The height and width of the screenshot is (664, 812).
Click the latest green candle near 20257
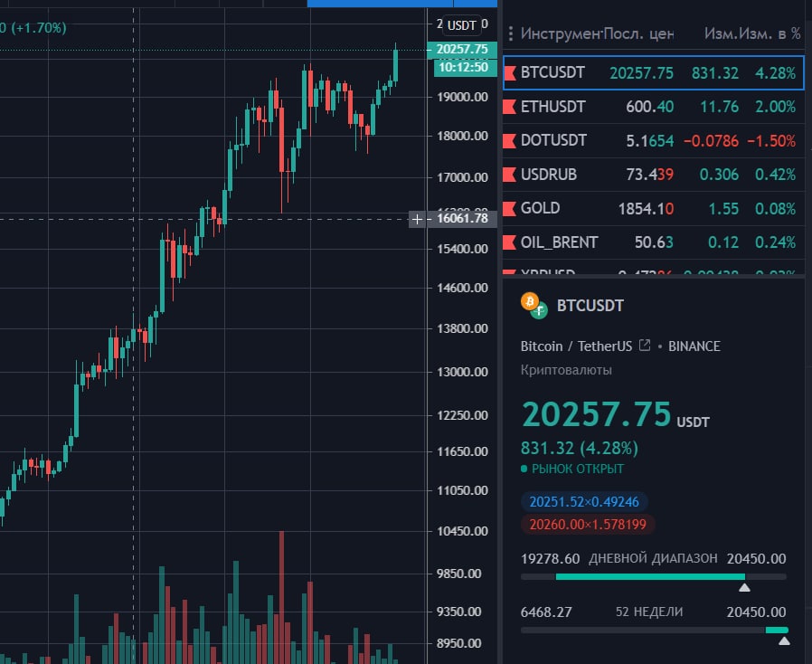(x=396, y=65)
